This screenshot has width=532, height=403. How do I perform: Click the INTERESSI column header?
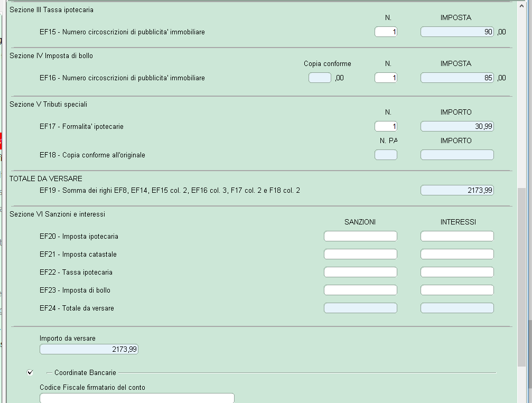(x=458, y=222)
